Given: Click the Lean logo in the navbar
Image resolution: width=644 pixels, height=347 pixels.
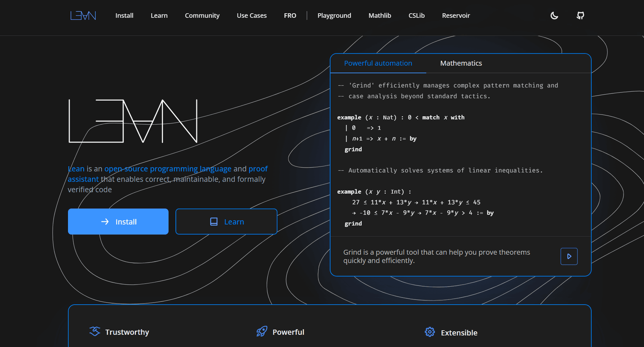Looking at the screenshot, I should pos(83,15).
